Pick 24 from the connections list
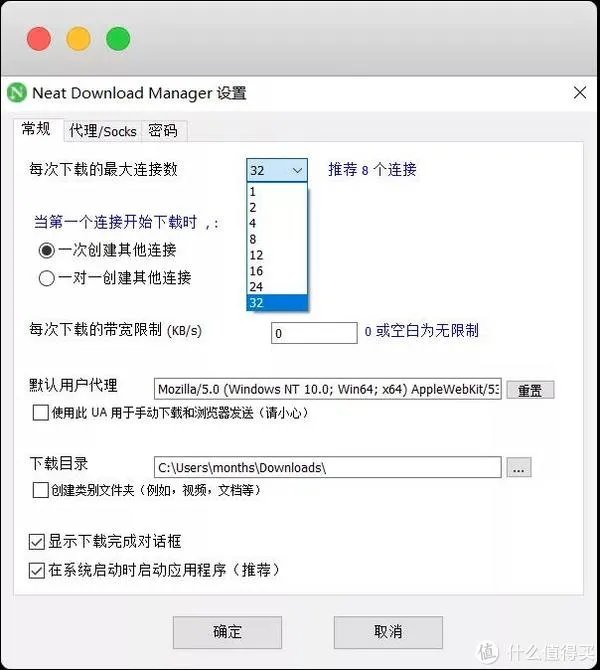 [277, 287]
